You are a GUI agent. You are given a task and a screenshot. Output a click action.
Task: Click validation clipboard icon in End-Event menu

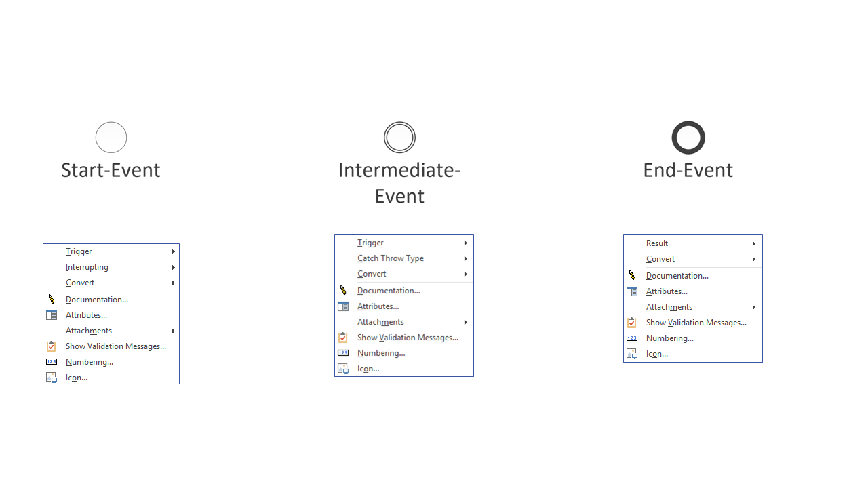632,323
